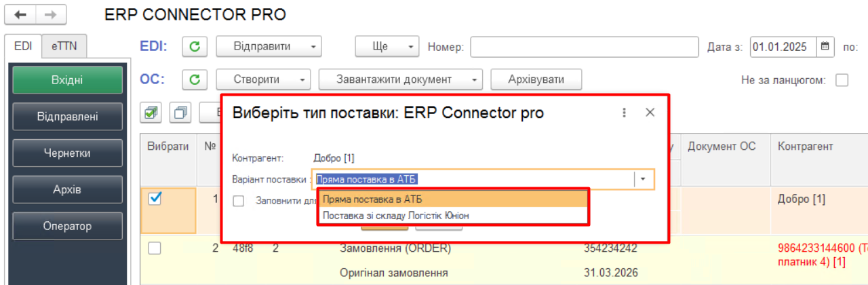This screenshot has width=868, height=285.
Task: Open the 'Відправлені' folder in the sidebar
Action: (x=67, y=117)
